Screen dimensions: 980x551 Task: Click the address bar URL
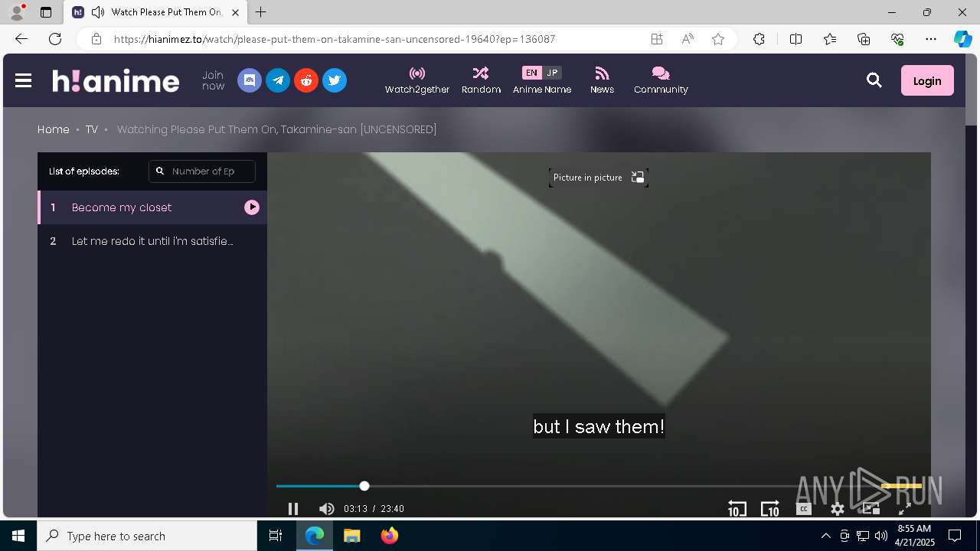click(335, 39)
